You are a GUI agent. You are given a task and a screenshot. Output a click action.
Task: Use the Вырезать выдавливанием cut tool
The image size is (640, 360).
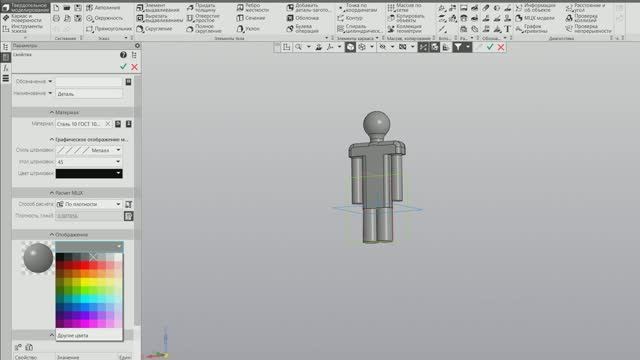(x=160, y=18)
